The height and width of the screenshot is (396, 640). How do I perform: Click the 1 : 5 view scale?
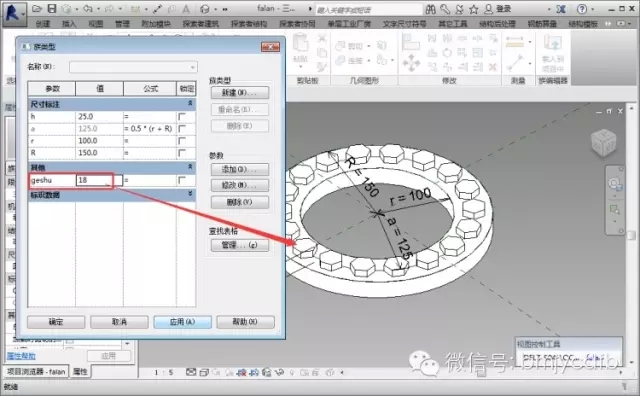coord(164,372)
